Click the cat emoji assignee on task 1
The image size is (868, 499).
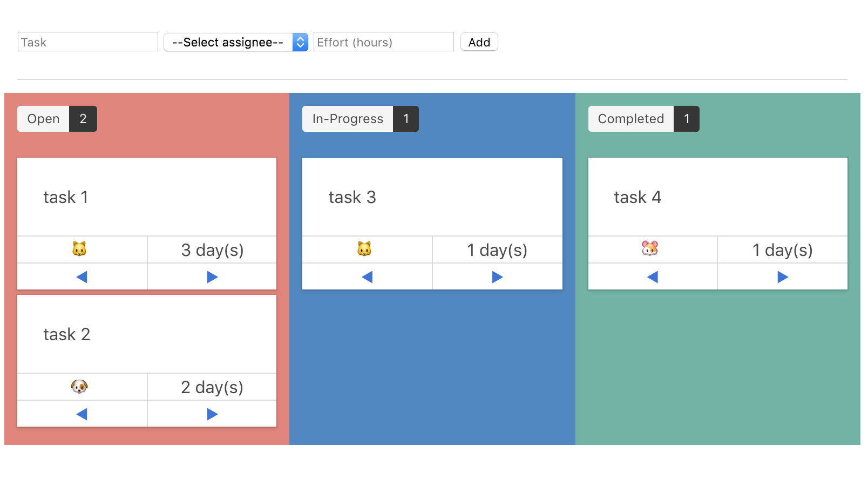coord(82,249)
